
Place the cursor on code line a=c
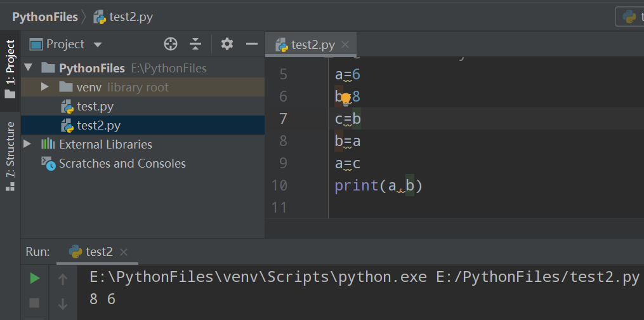point(348,163)
